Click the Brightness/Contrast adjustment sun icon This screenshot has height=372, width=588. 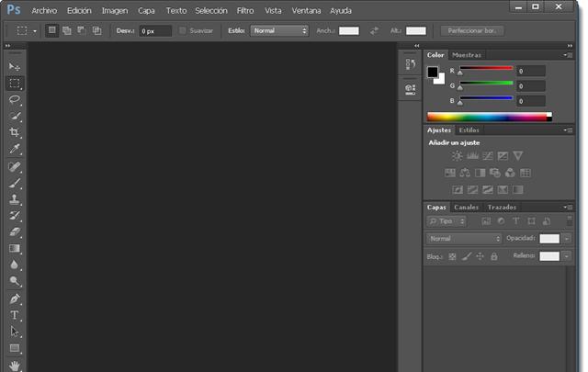[x=457, y=156]
